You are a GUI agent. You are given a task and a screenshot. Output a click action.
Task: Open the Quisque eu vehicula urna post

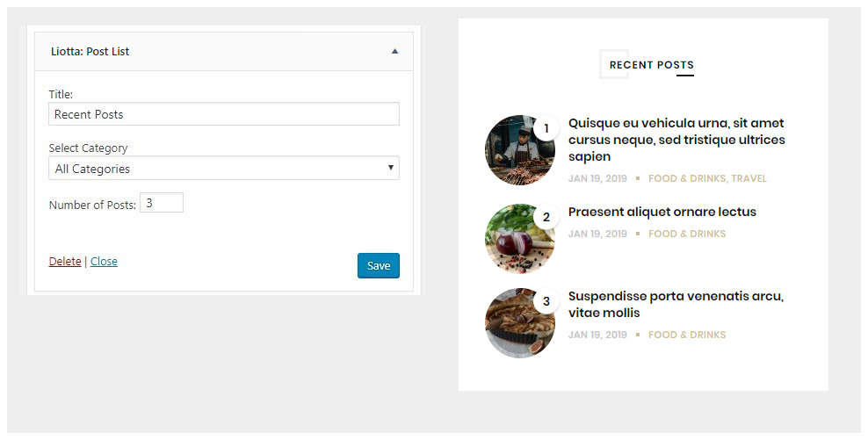coord(676,140)
